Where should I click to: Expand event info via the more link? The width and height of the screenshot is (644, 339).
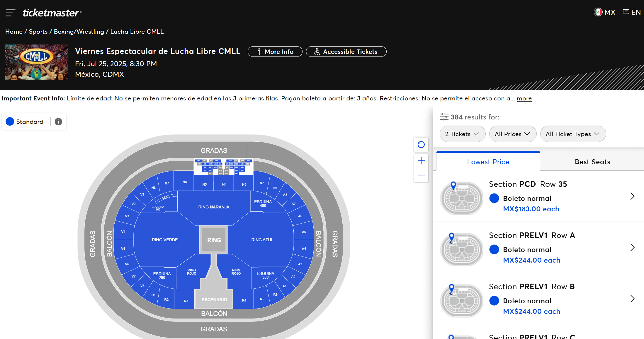(524, 99)
